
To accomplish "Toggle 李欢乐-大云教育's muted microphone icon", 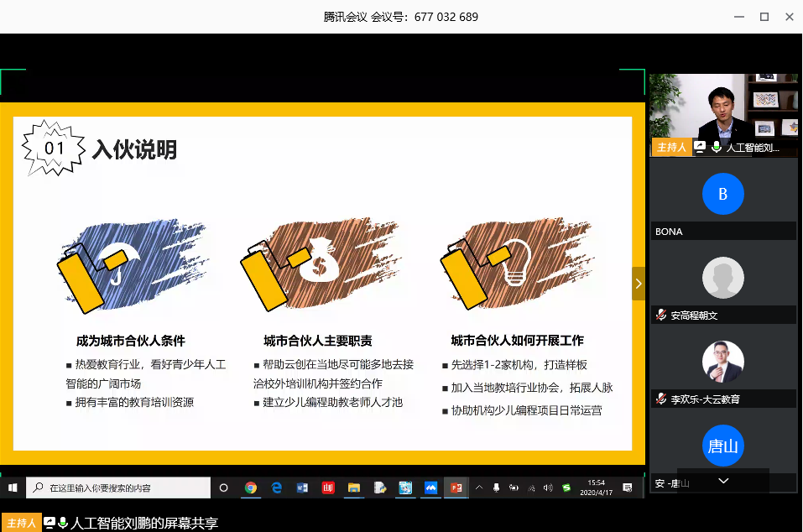I will point(661,399).
